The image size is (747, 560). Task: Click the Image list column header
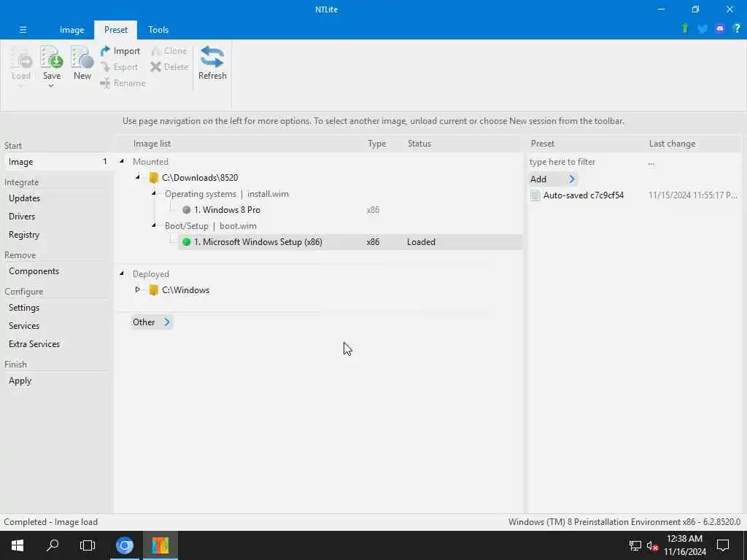pyautogui.click(x=152, y=144)
